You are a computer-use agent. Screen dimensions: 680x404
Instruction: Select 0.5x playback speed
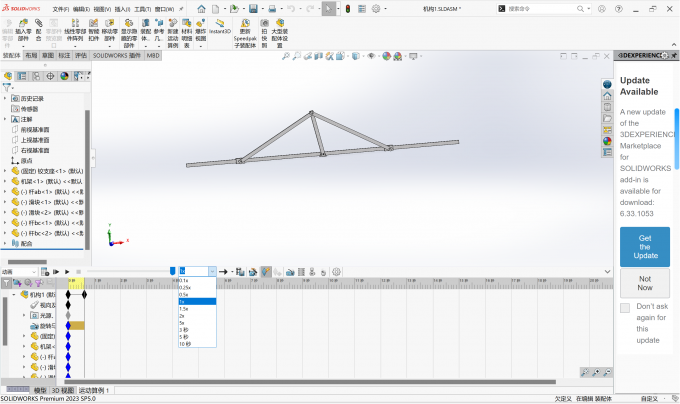point(197,294)
